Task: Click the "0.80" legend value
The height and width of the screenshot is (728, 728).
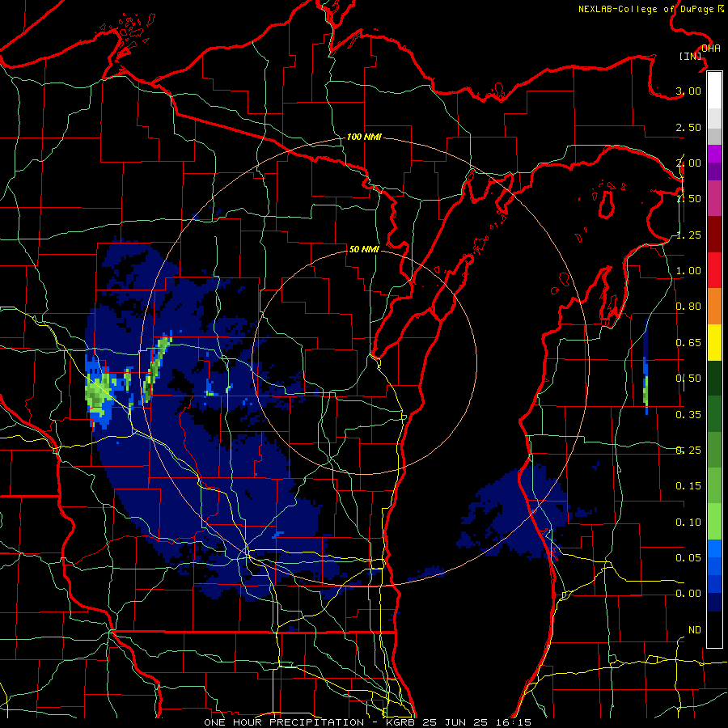Action: [688, 307]
